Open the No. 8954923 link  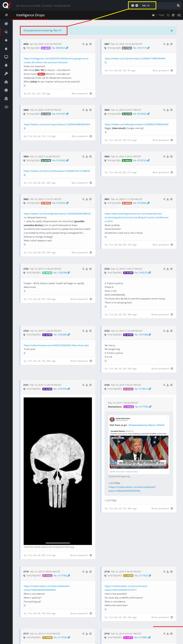pos(60,48)
